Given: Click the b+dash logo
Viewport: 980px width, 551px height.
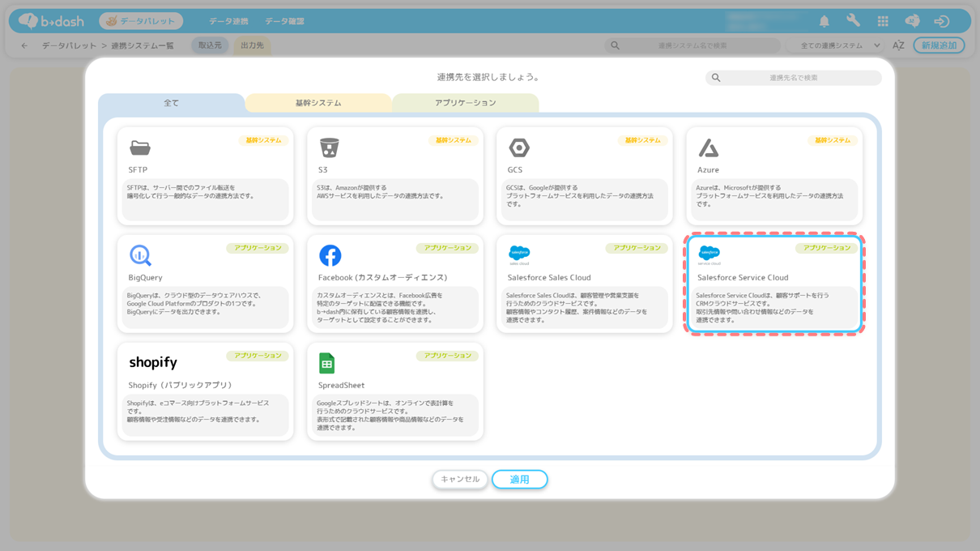Looking at the screenshot, I should (x=50, y=21).
